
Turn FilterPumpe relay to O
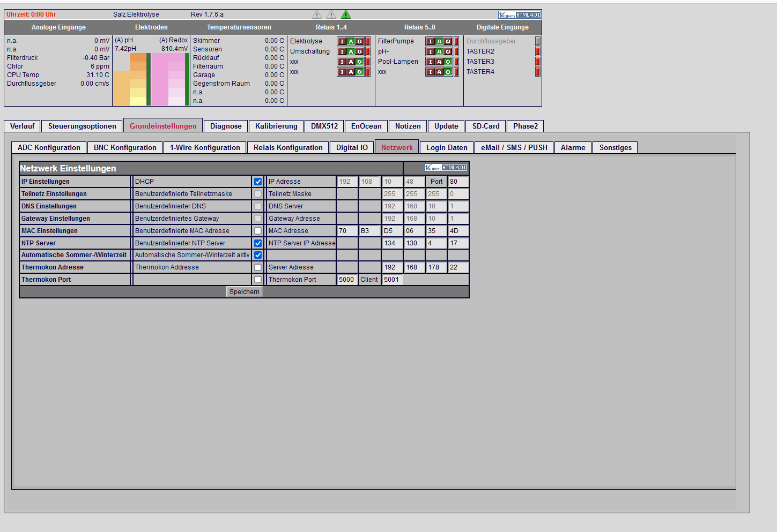[448, 41]
